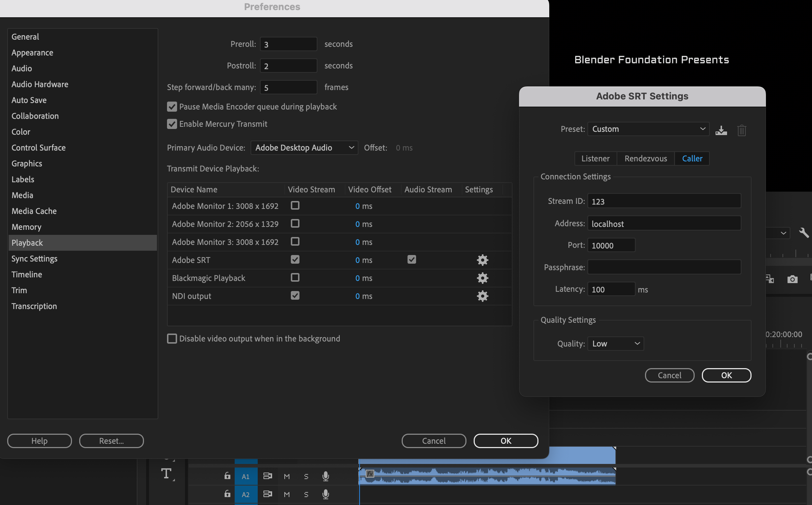
Task: Open NDI output settings gear
Action: (x=482, y=296)
